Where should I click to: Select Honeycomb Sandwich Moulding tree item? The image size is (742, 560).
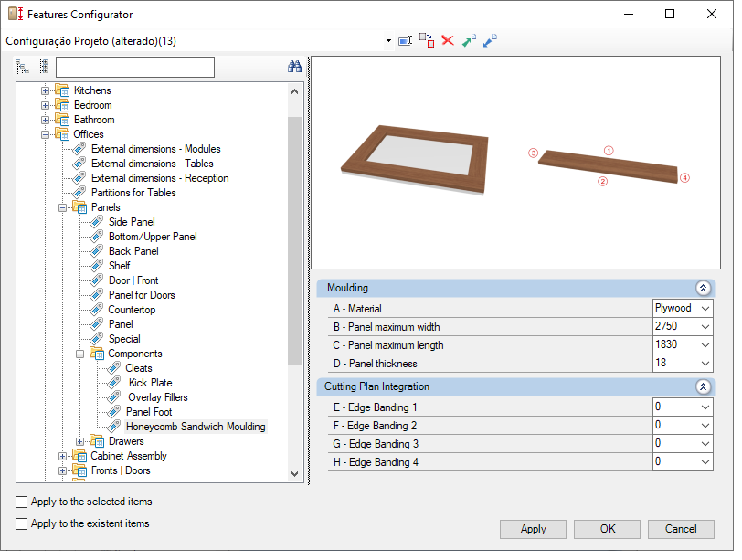(x=196, y=427)
